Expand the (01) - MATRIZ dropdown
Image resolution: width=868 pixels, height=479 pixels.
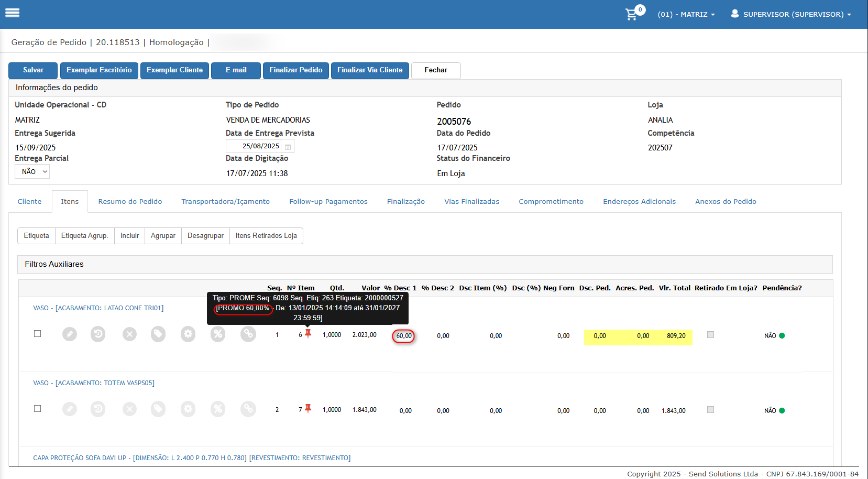[x=686, y=15]
